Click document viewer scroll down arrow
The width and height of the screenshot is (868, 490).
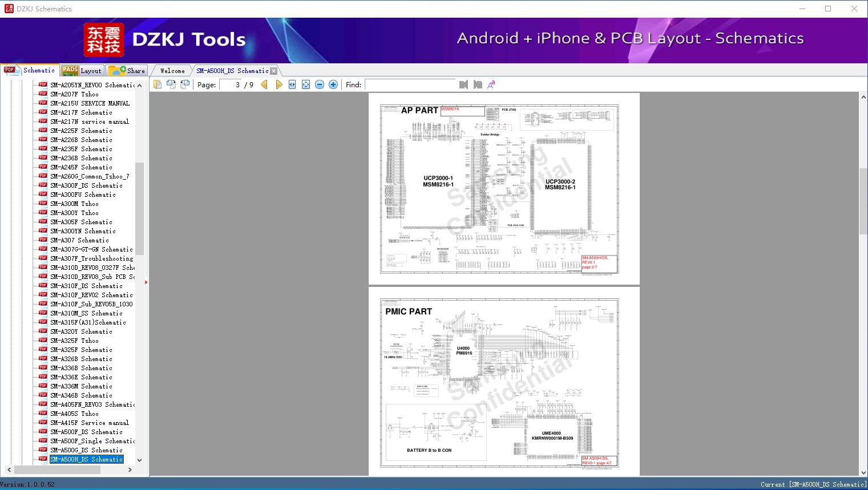pos(863,472)
